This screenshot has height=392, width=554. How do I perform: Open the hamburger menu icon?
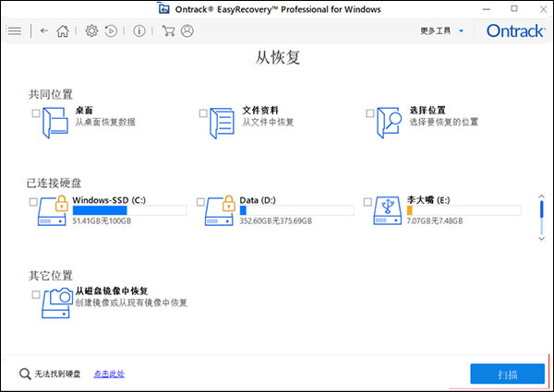pos(15,31)
